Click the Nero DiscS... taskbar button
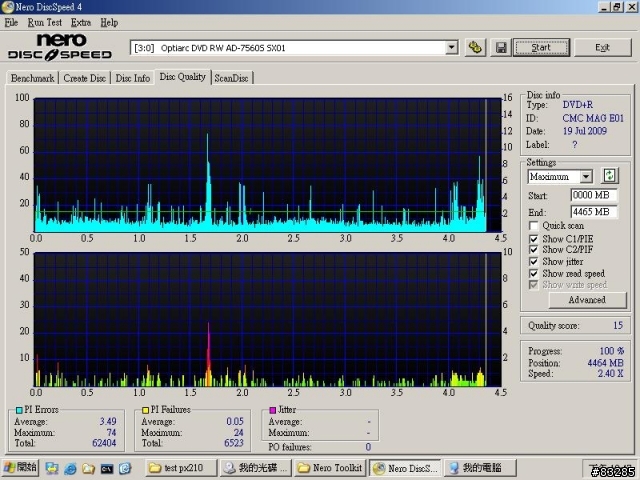Viewport: 640px width, 480px height. click(405, 468)
